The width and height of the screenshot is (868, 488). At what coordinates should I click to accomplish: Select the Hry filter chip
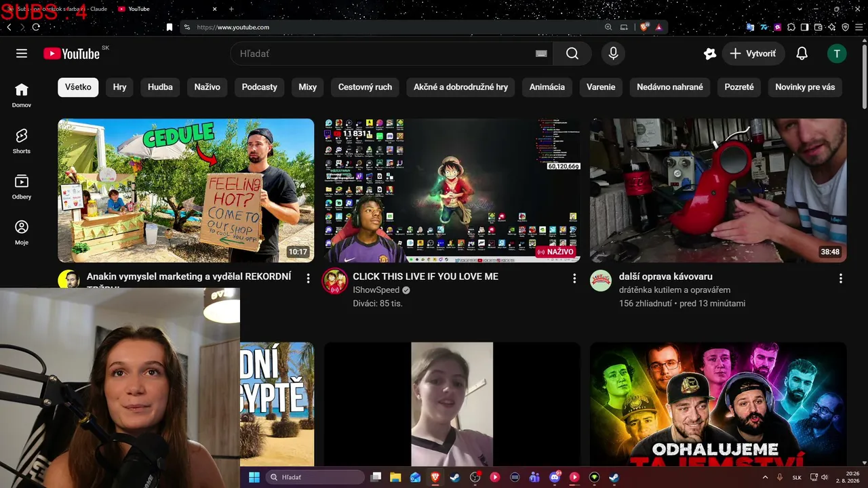pyautogui.click(x=120, y=87)
